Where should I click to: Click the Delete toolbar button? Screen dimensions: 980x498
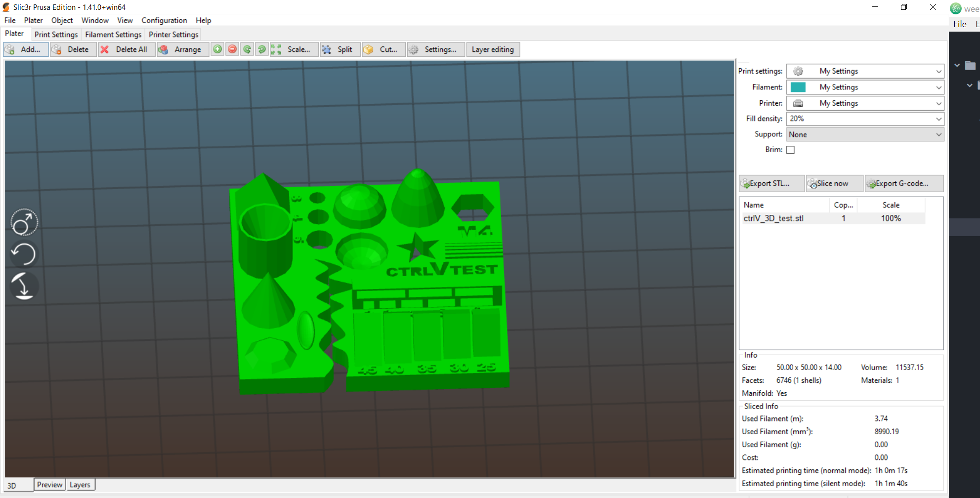73,49
